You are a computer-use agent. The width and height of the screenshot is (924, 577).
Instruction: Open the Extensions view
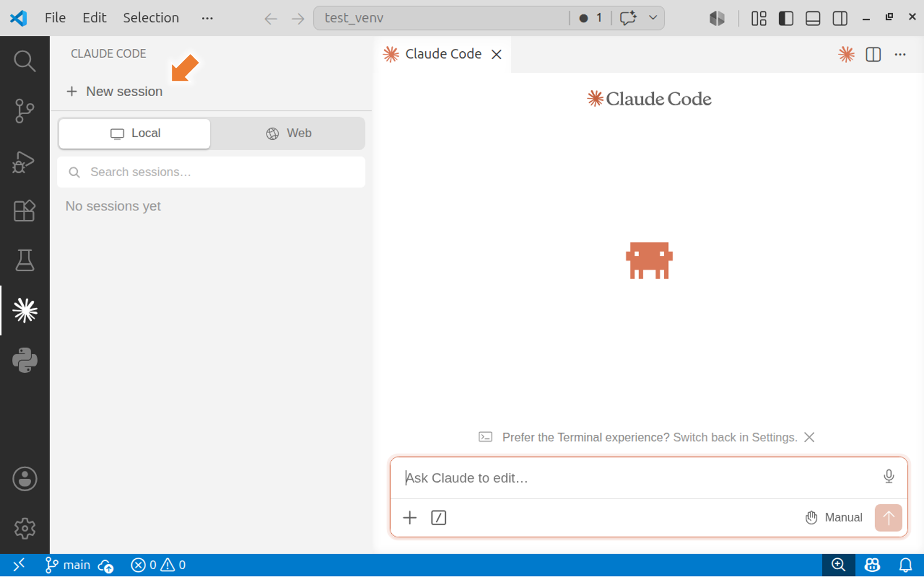pos(24,211)
